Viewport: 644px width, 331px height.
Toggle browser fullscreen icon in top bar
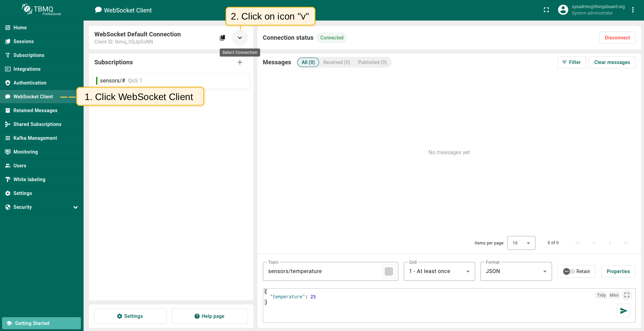[x=546, y=10]
